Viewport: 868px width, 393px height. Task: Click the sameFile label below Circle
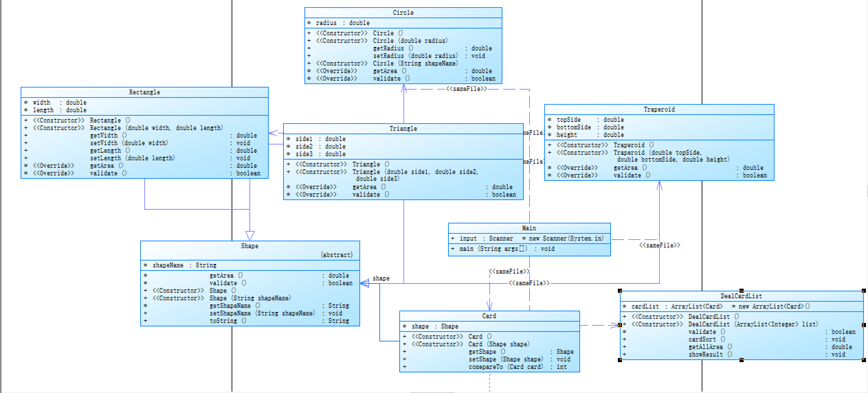coord(466,89)
